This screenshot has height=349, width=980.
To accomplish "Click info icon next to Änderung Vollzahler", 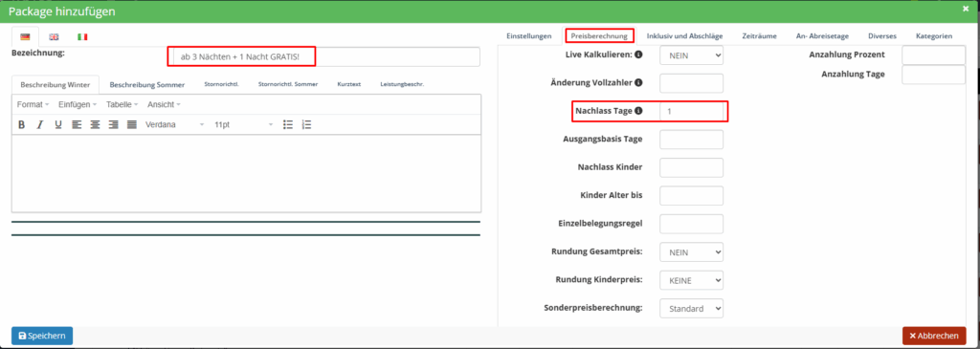I will [x=638, y=82].
